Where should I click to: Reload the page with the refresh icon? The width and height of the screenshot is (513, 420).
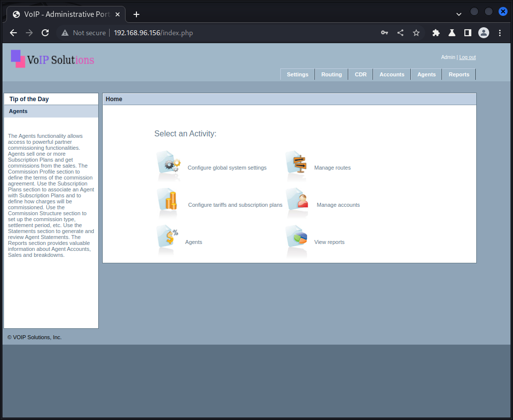pyautogui.click(x=45, y=33)
